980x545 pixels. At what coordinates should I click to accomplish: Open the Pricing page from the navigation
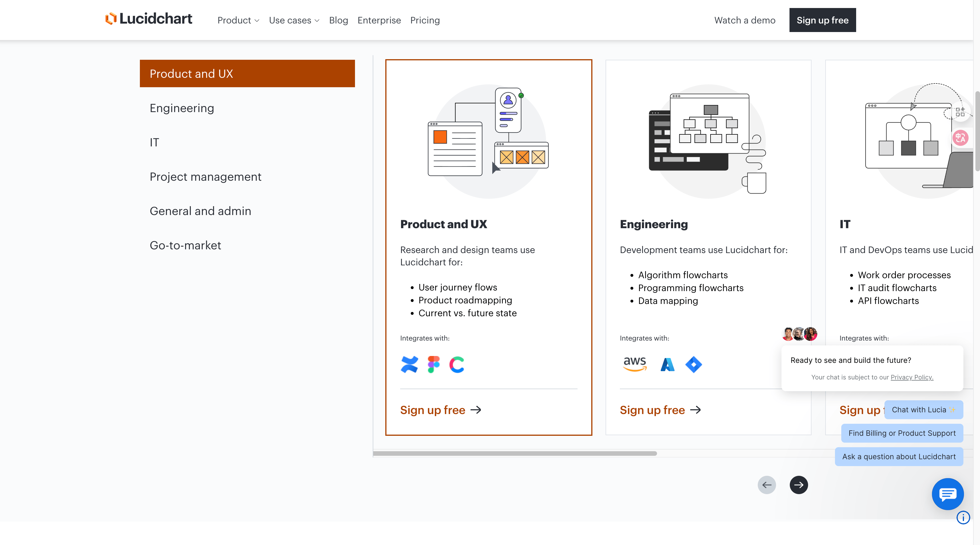point(425,20)
